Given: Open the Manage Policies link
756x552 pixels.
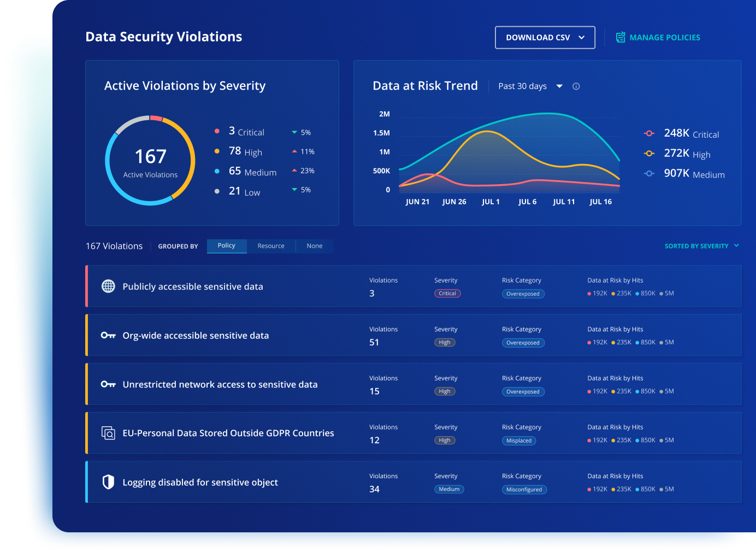Looking at the screenshot, I should click(x=664, y=38).
